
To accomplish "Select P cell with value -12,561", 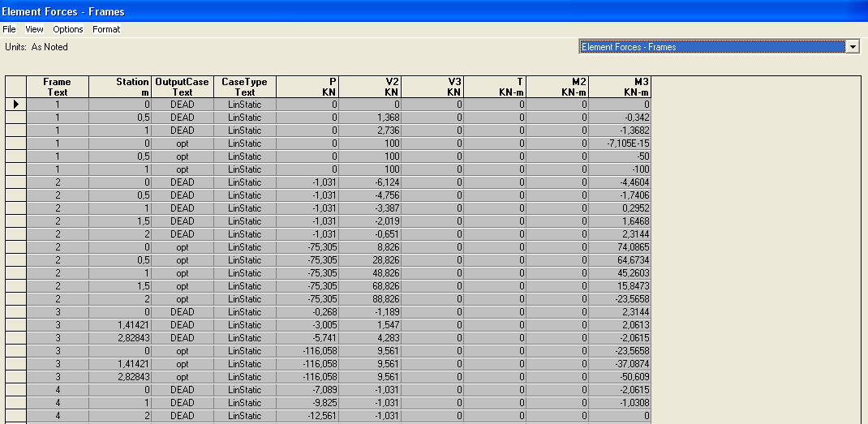I will (x=307, y=416).
